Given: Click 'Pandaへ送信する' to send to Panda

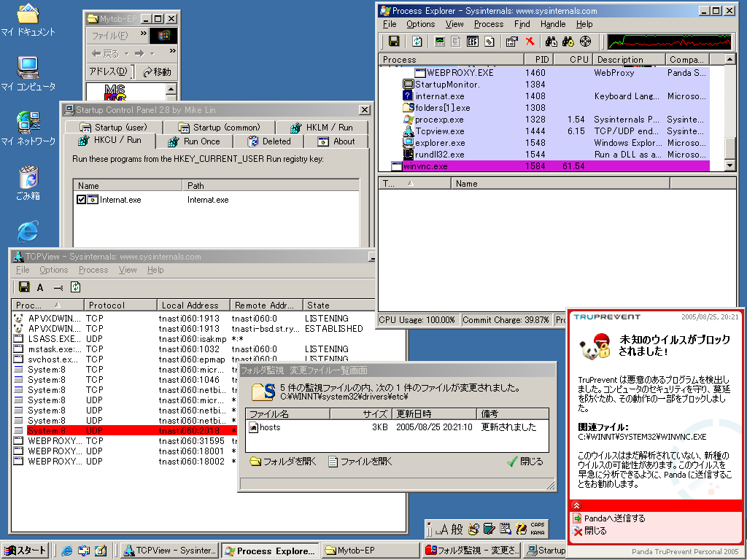Looking at the screenshot, I should (x=614, y=518).
